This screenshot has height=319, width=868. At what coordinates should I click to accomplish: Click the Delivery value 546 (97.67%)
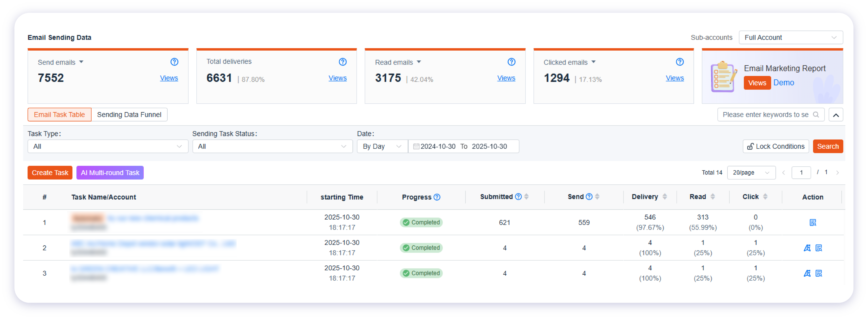pyautogui.click(x=650, y=222)
